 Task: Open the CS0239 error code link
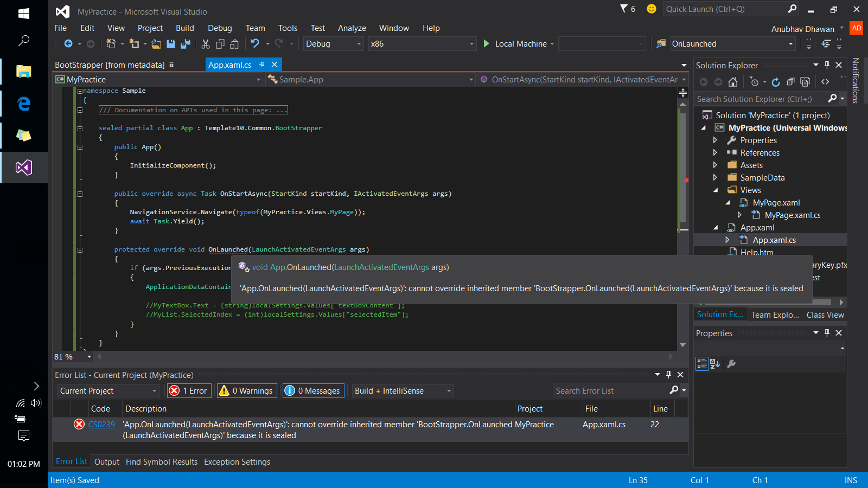click(101, 425)
